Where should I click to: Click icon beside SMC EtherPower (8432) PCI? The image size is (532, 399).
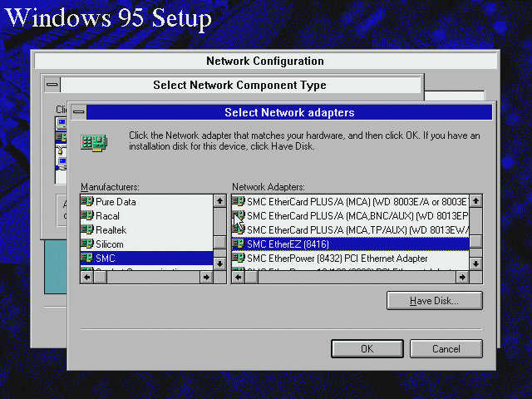pos(239,258)
